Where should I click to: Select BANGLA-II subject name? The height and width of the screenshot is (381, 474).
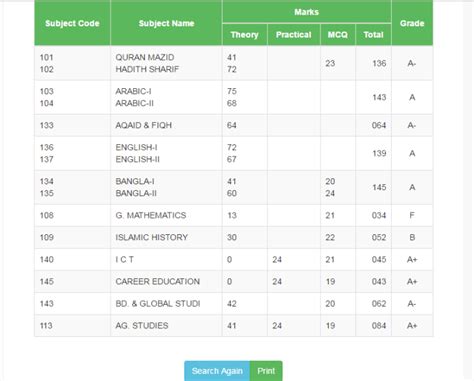pyautogui.click(x=136, y=193)
